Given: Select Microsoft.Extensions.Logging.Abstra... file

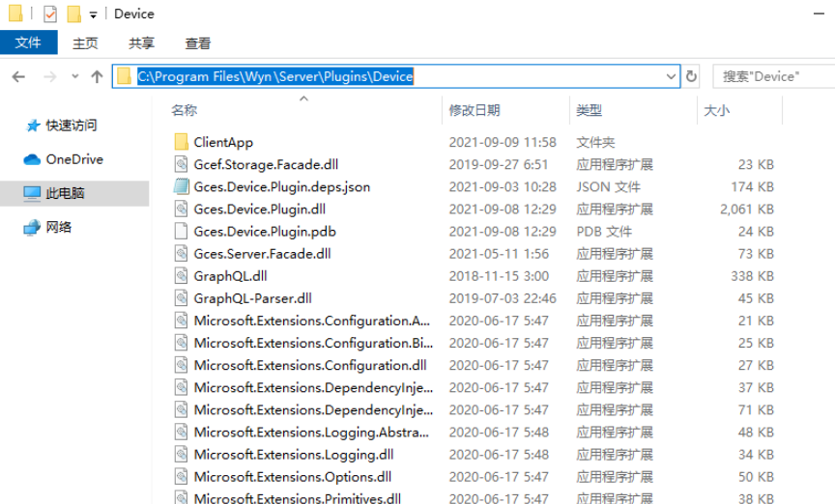Looking at the screenshot, I should click(x=311, y=433).
